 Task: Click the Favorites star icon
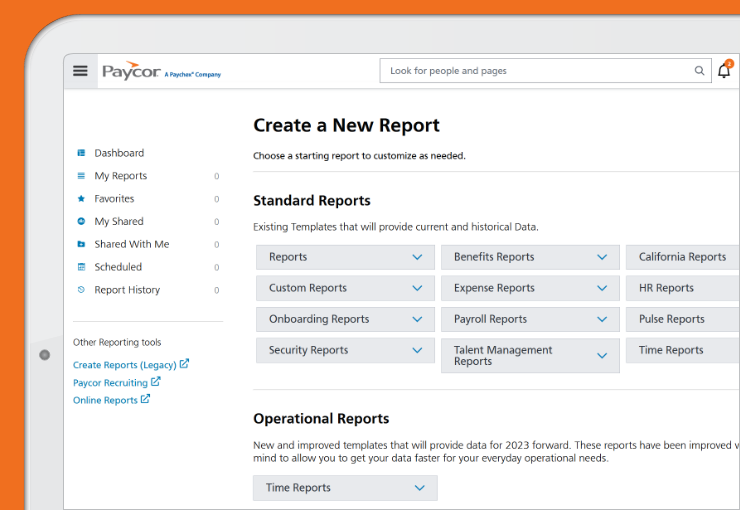coord(81,199)
